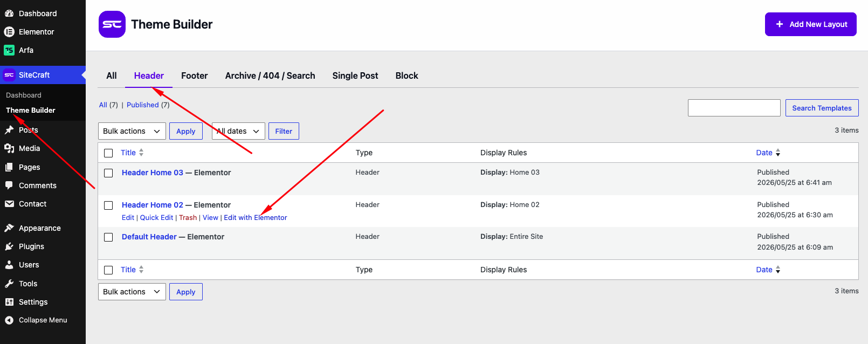The image size is (868, 344).
Task: Click View link under Header Home 02
Action: point(210,218)
